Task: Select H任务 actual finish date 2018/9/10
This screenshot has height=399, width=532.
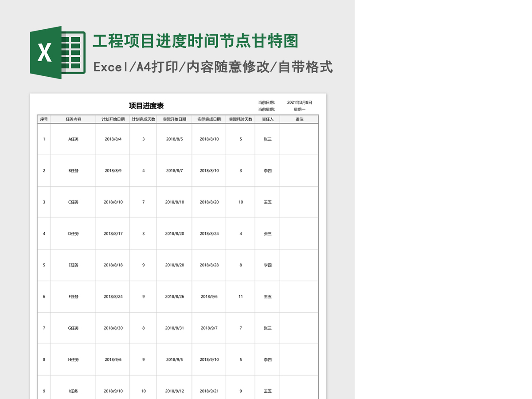Action: 209,360
